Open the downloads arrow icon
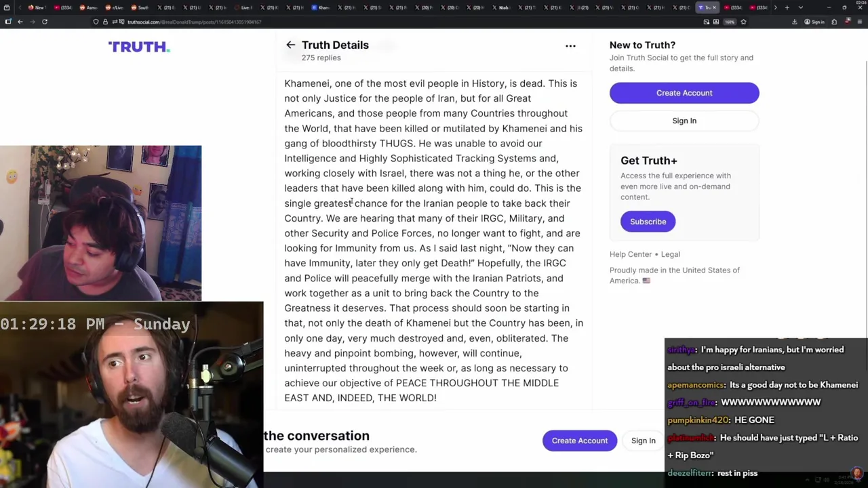This screenshot has width=868, height=488. coord(794,22)
